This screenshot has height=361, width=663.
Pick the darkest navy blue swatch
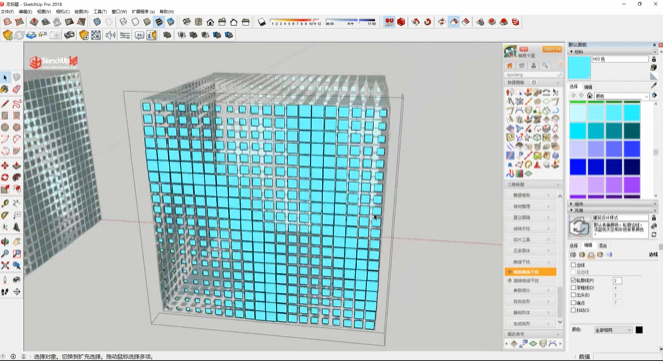coord(632,167)
